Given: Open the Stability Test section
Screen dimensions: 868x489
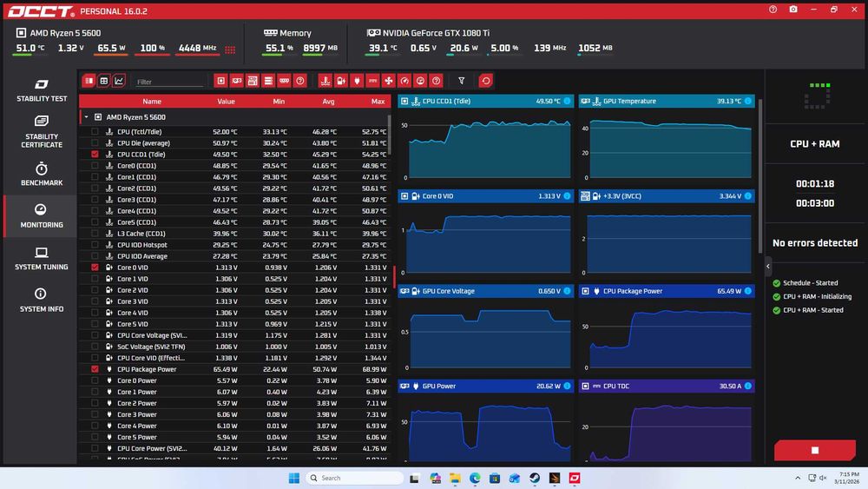Looking at the screenshot, I should point(42,90).
